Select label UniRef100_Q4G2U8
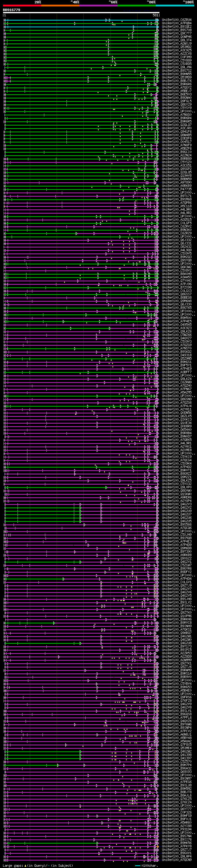The image size is (197, 868). pos(177,643)
